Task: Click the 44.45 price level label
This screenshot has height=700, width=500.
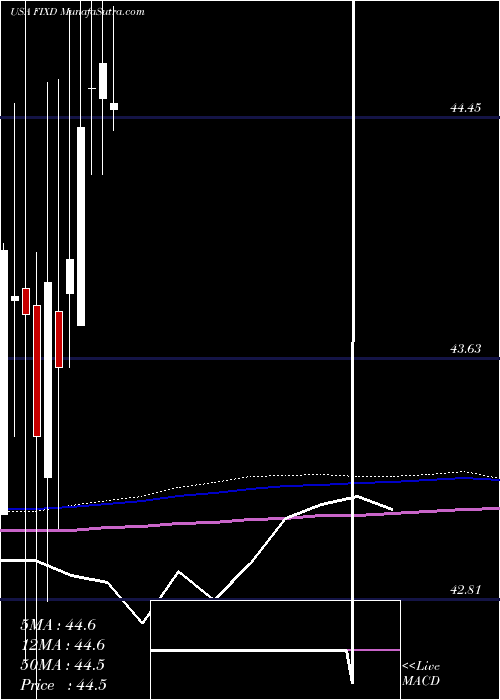Action: coord(466,108)
